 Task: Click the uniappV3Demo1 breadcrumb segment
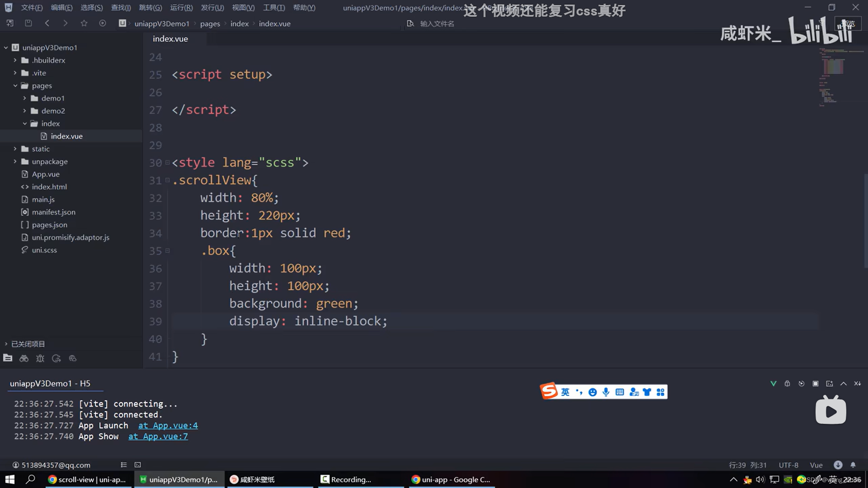pos(162,23)
